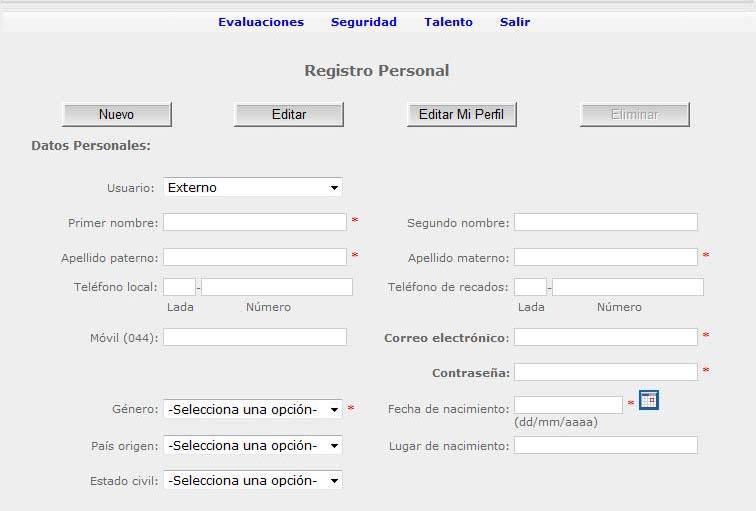Screen dimensions: 756x511
Task: Open the Seguridad menu item
Action: [x=364, y=22]
